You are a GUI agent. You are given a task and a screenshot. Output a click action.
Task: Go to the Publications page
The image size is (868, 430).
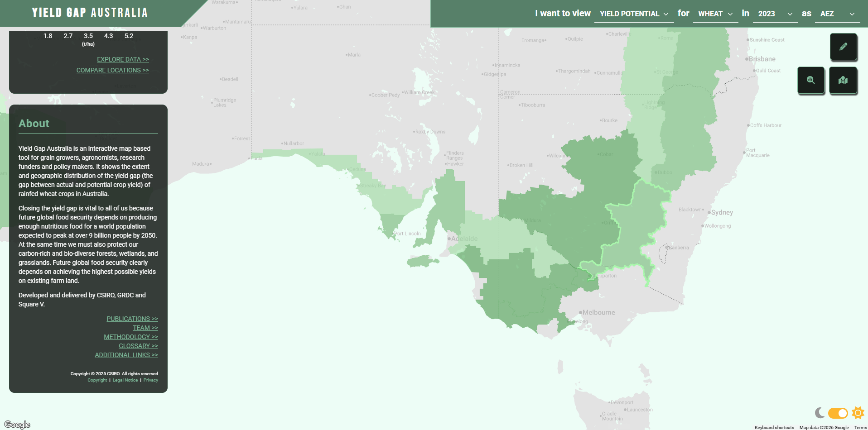pyautogui.click(x=132, y=319)
